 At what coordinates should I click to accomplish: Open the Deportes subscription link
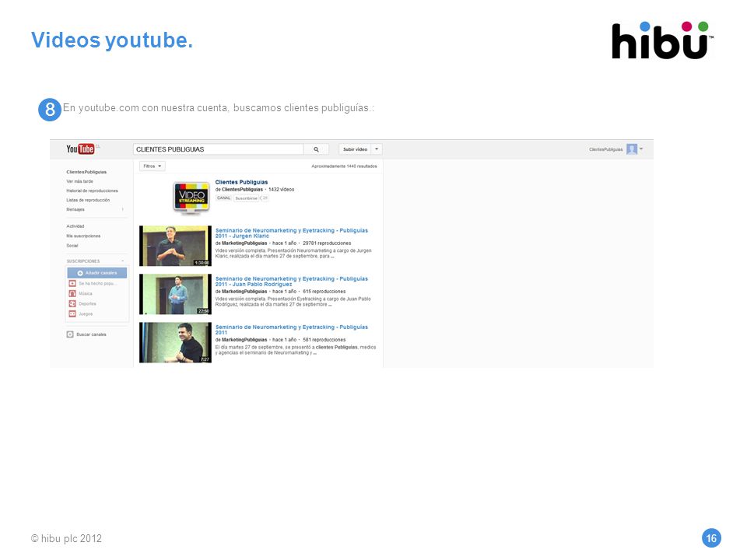88,303
